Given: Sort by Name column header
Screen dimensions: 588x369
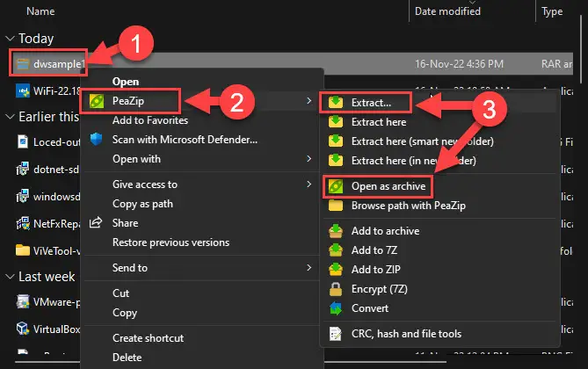Looking at the screenshot, I should pos(40,11).
